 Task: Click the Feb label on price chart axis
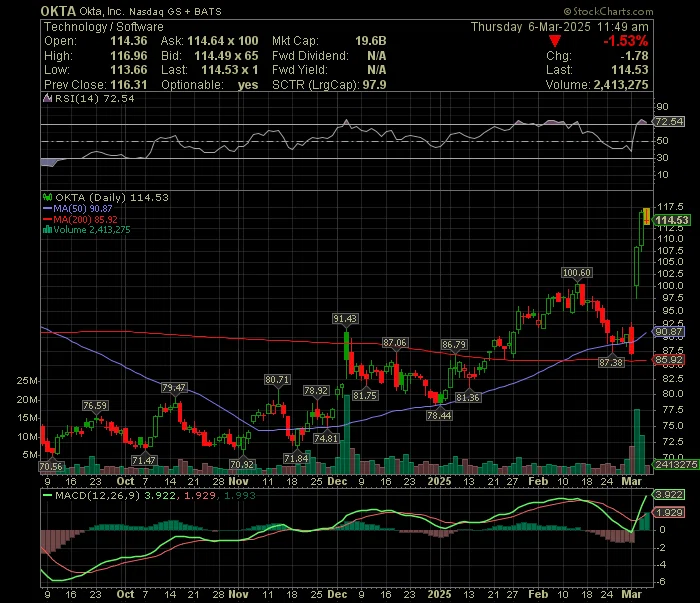pyautogui.click(x=538, y=482)
